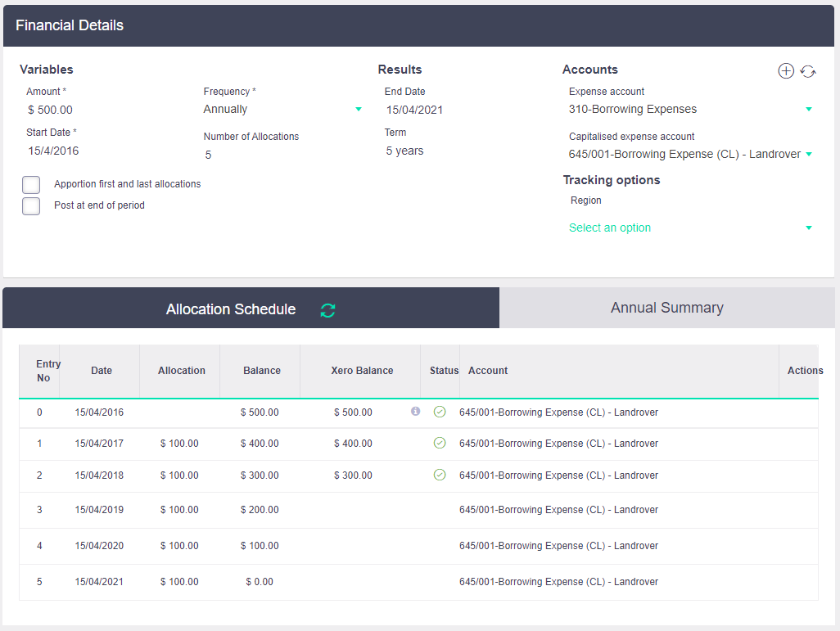The width and height of the screenshot is (840, 631).
Task: Click allocation $ 100.00 in entry 4 row
Action: point(179,546)
